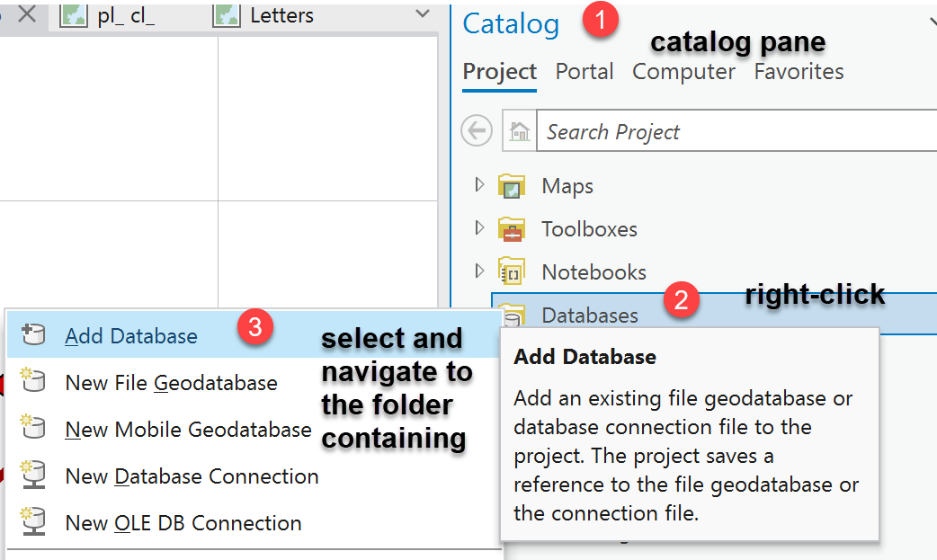
Task: Click the New Database Connection icon
Action: pyautogui.click(x=32, y=476)
